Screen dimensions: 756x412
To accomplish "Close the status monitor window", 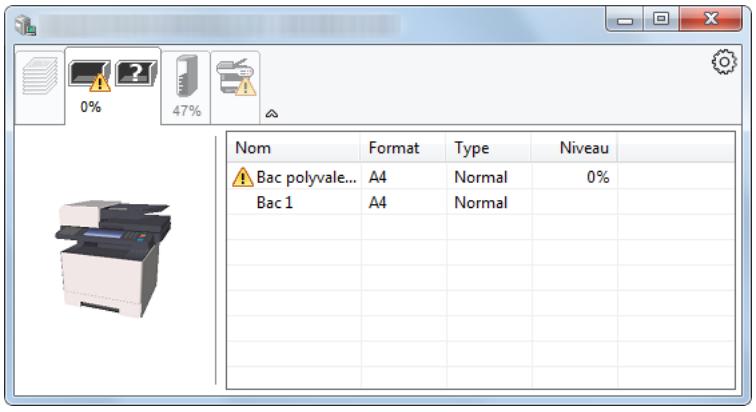I will (711, 19).
